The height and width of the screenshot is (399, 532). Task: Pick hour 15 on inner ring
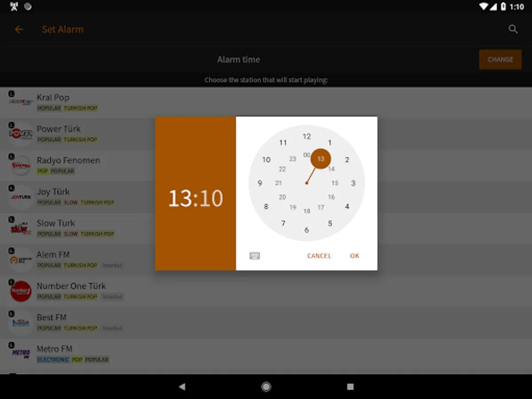point(335,183)
